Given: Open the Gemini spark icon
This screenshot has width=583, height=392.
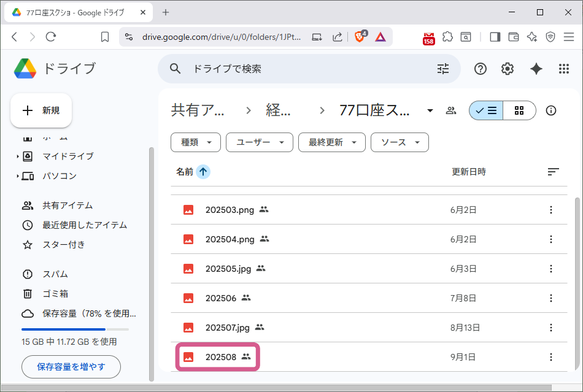Looking at the screenshot, I should click(x=536, y=69).
